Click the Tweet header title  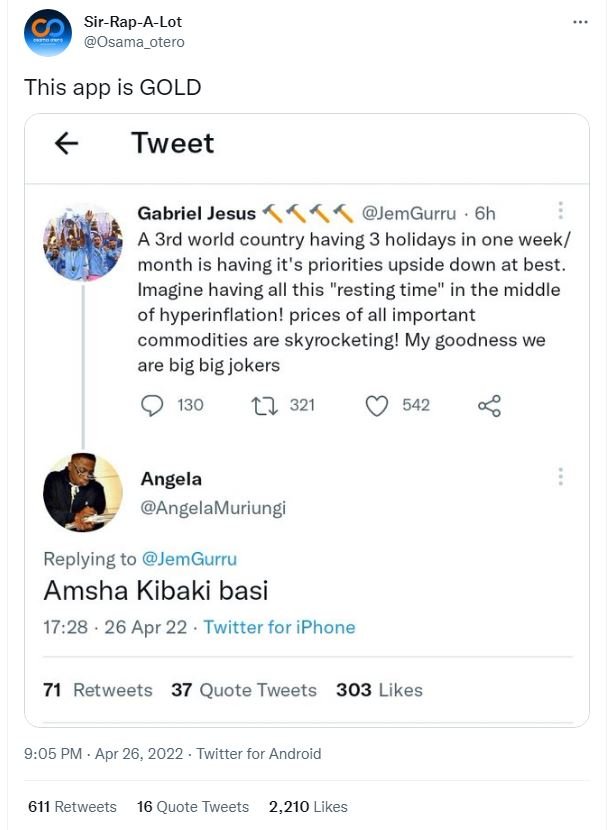pyautogui.click(x=172, y=144)
